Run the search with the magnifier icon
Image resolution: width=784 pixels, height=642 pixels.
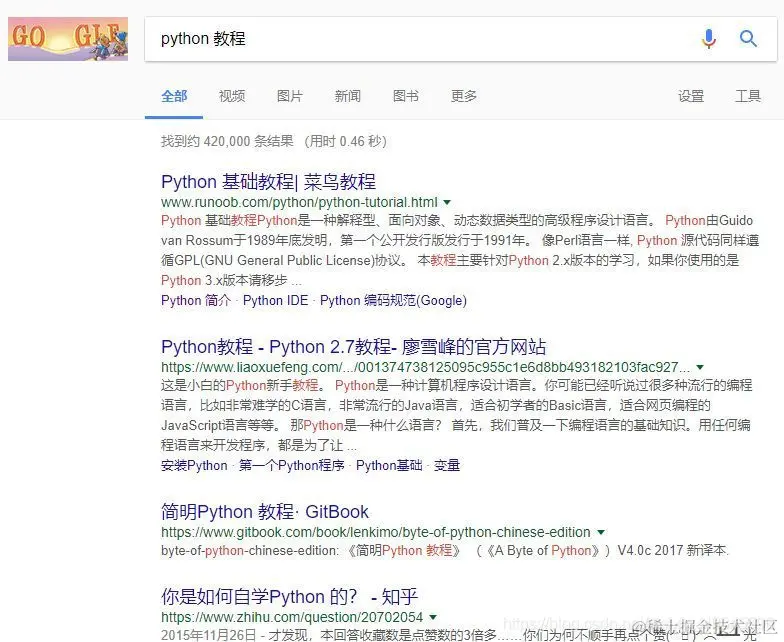click(748, 38)
